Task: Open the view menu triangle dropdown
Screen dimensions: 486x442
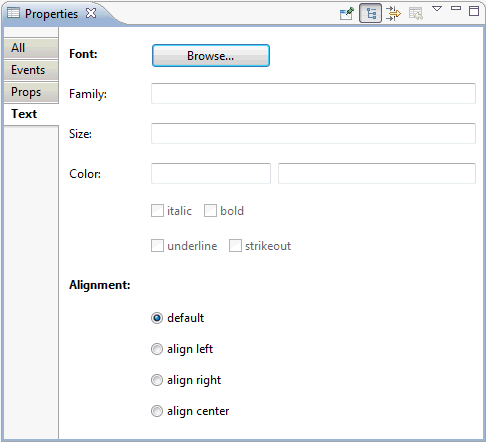Action: point(437,8)
